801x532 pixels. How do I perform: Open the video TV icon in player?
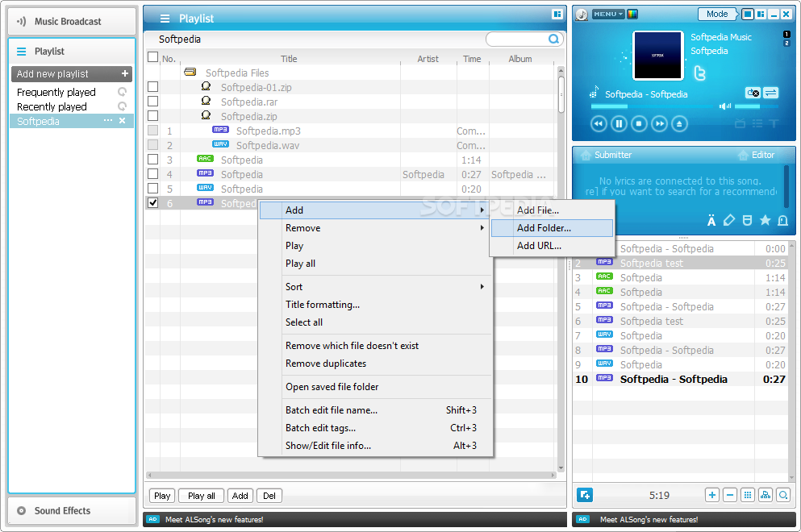(740, 123)
